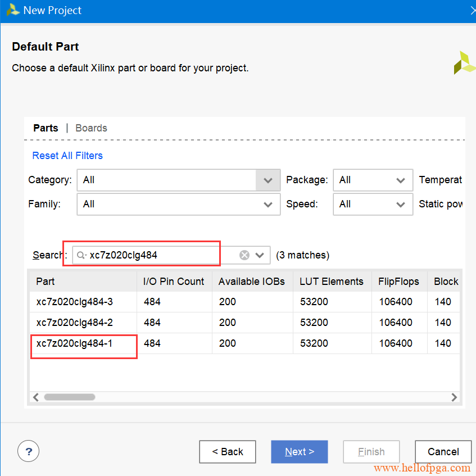The image size is (476, 476).
Task: Switch to the Boards tab
Action: pyautogui.click(x=92, y=128)
